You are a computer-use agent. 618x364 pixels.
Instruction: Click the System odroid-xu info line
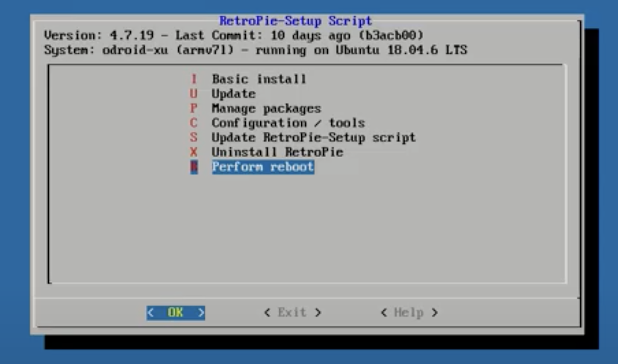click(256, 50)
